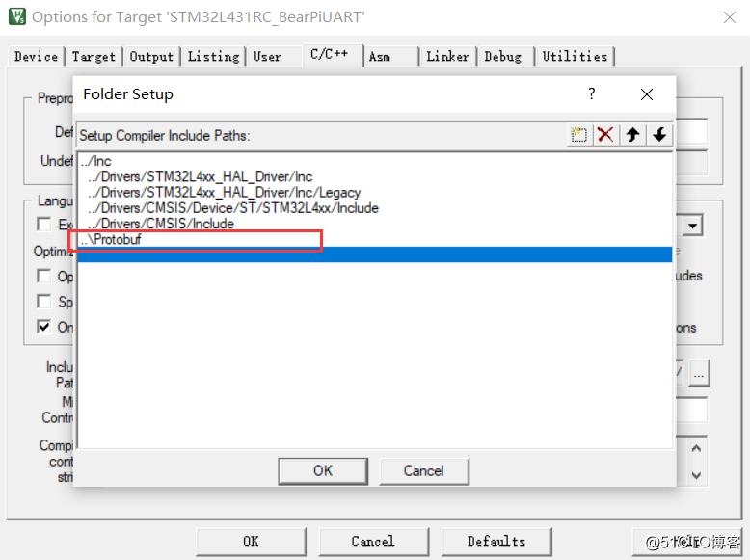
Task: Delete the selected include path with the red X
Action: [605, 135]
